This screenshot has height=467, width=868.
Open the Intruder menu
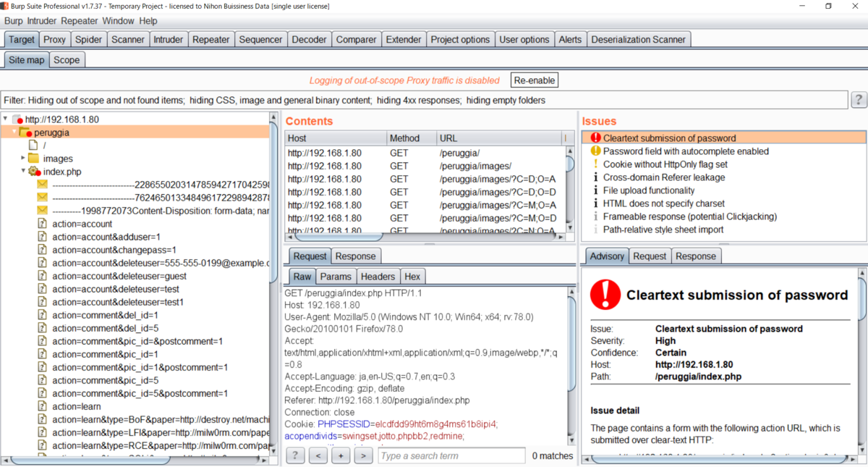42,21
